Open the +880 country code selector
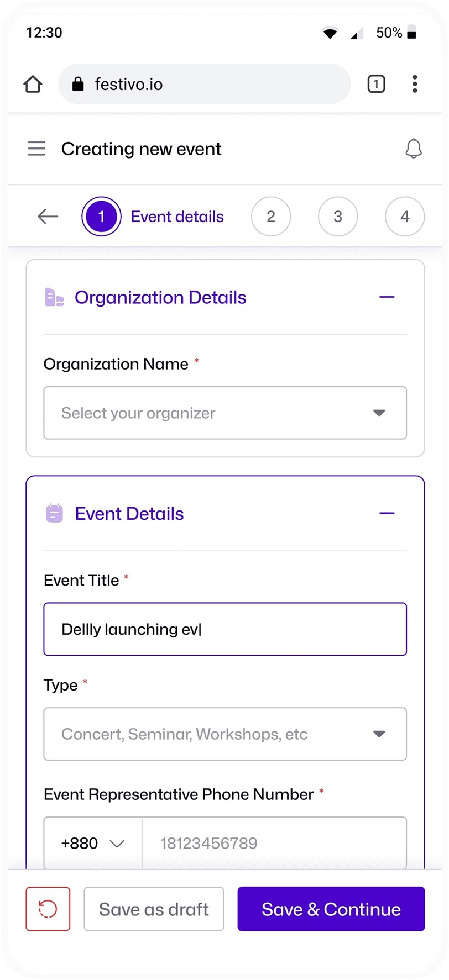This screenshot has height=980, width=449. pos(93,843)
